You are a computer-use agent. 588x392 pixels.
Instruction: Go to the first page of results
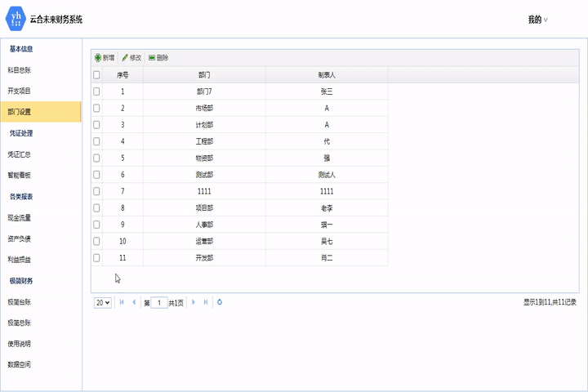122,302
